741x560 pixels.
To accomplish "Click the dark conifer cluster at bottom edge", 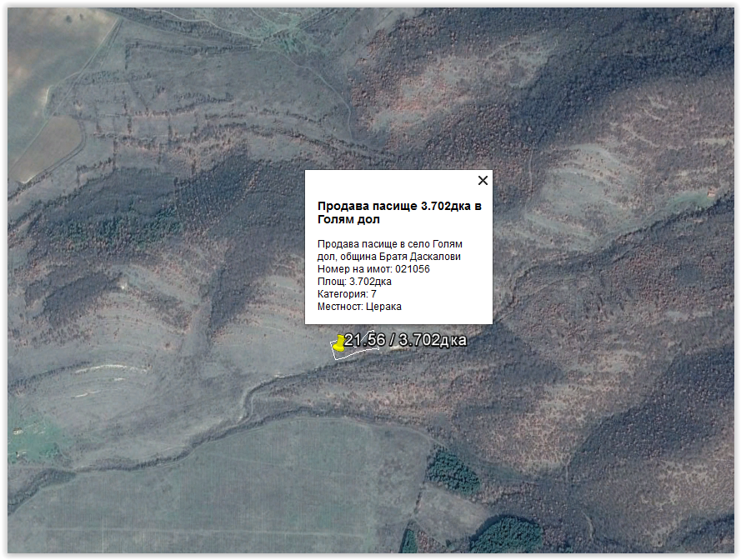I will pyautogui.click(x=505, y=534).
